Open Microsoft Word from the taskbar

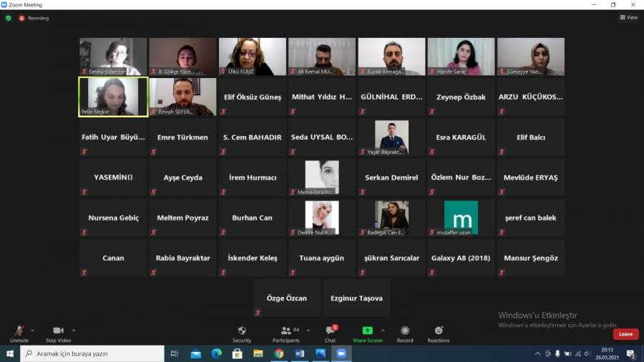tap(300, 353)
